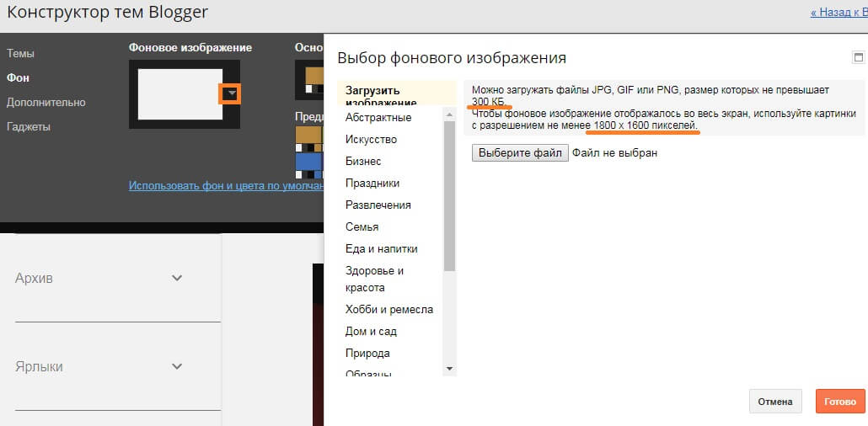Image resolution: width=868 pixels, height=426 pixels.
Task: Confirm with the Готово button
Action: tap(839, 402)
